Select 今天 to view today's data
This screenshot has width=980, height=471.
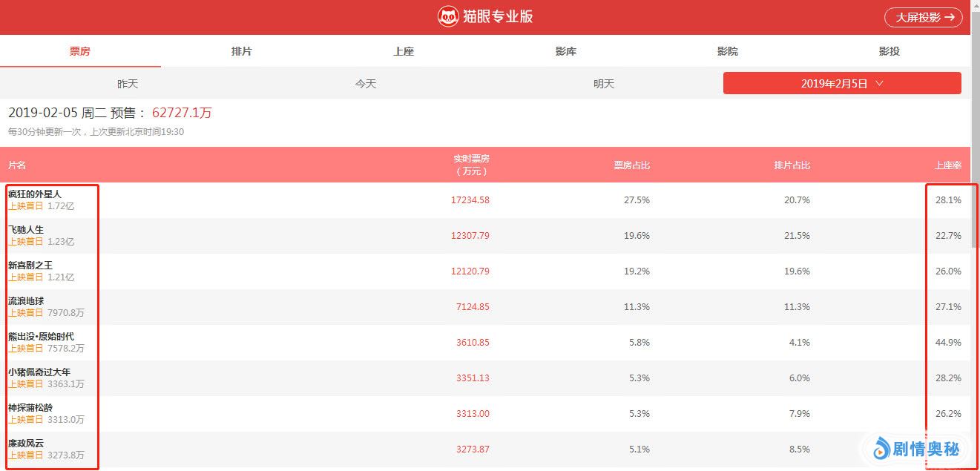[x=366, y=84]
